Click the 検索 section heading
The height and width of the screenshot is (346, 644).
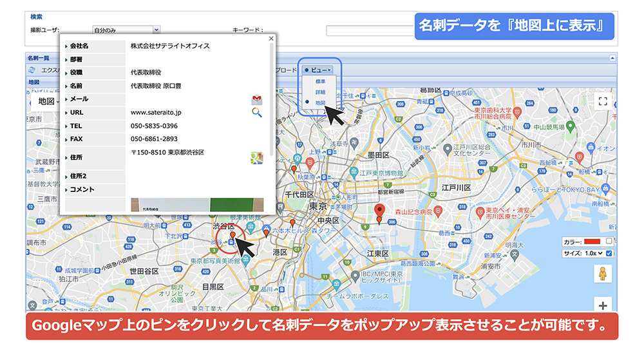coord(36,17)
